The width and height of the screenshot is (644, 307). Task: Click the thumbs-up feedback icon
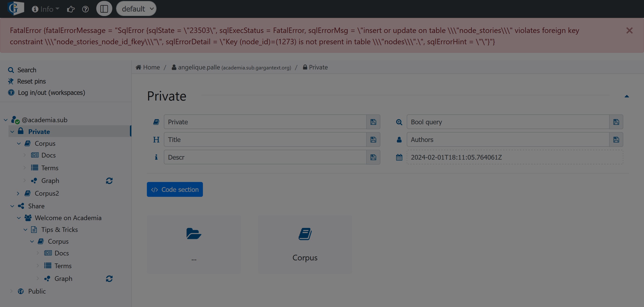click(71, 9)
